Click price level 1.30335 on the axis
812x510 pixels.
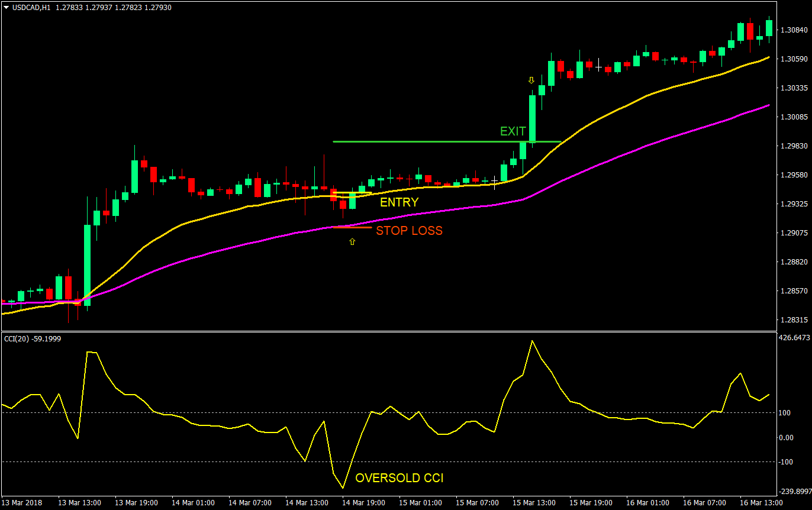click(795, 88)
